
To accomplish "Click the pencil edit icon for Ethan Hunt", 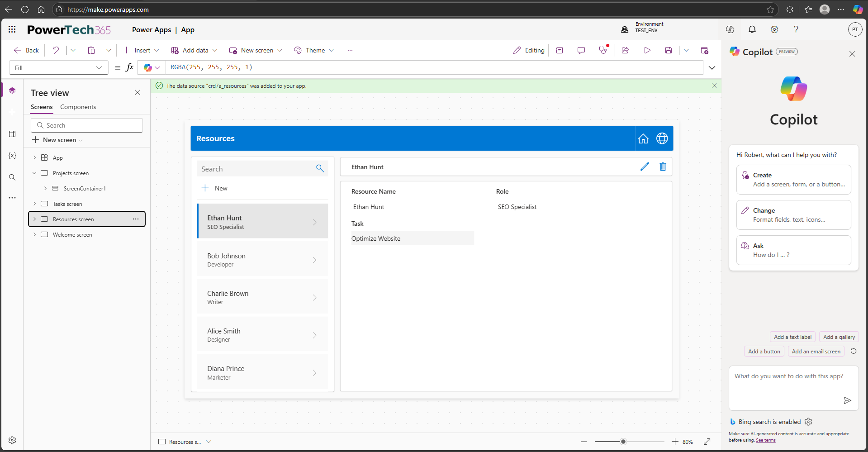I will click(645, 167).
